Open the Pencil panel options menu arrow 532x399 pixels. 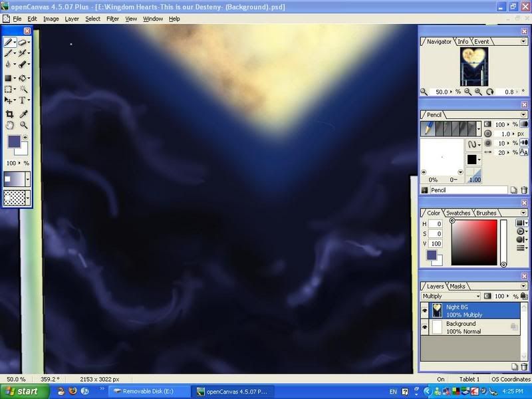point(523,114)
